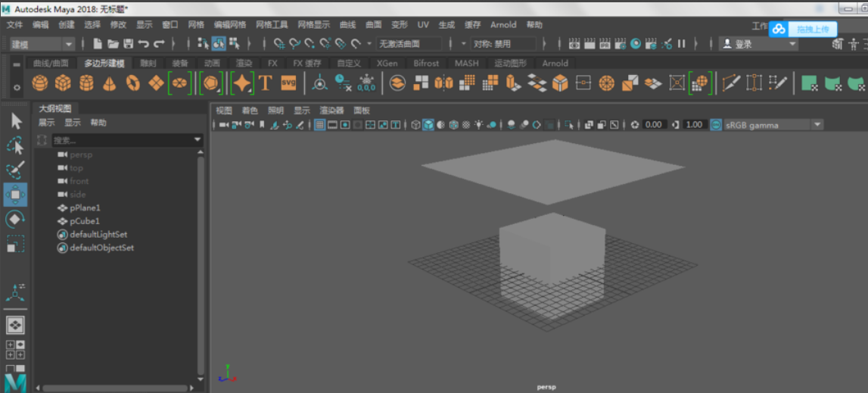Open the sRGB gamma view transform dropdown
Screen dimensions: 868x393
(x=773, y=125)
